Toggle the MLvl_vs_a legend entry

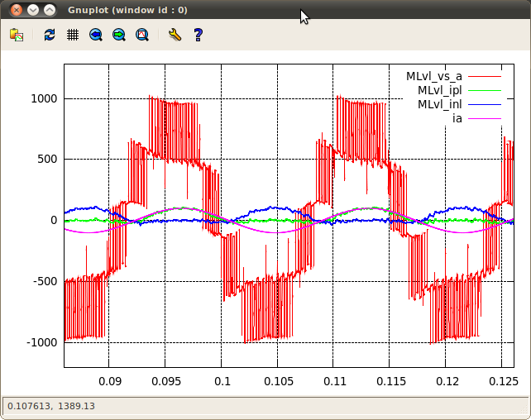point(433,76)
